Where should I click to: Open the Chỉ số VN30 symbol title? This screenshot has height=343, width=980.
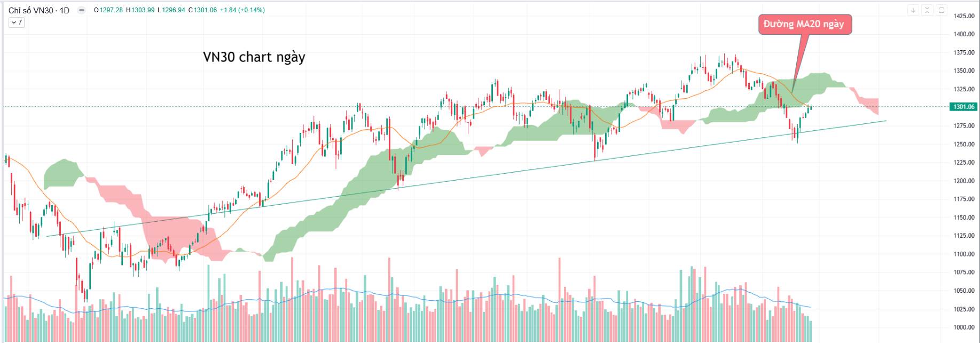tap(31, 10)
